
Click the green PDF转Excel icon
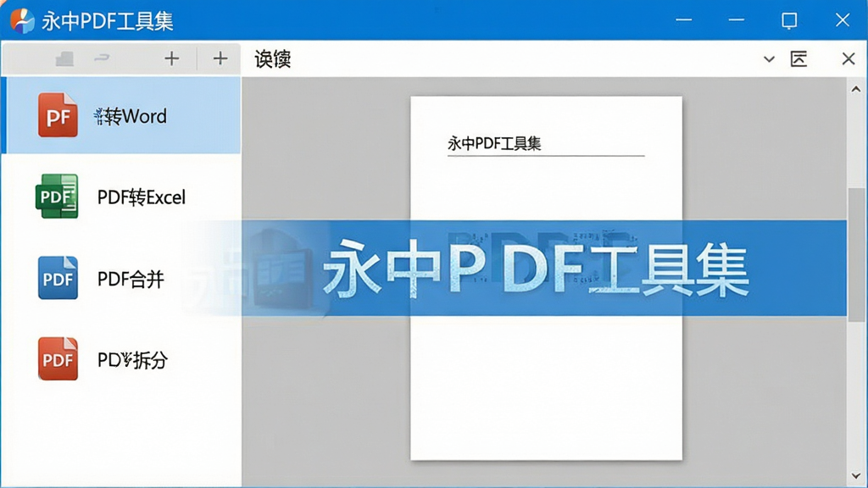pyautogui.click(x=57, y=197)
